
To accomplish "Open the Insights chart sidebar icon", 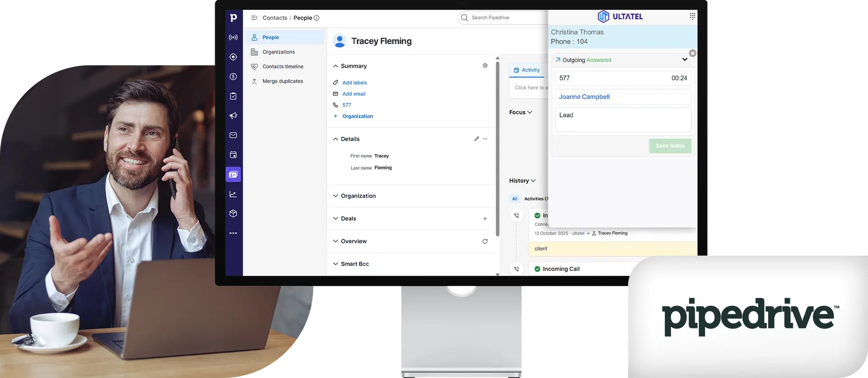I will [233, 194].
